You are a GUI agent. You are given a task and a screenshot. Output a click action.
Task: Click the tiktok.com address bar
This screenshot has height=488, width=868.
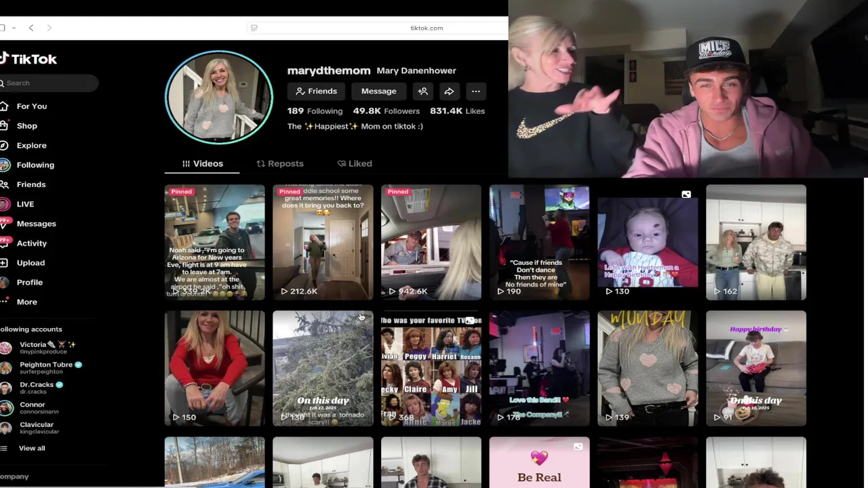point(426,28)
